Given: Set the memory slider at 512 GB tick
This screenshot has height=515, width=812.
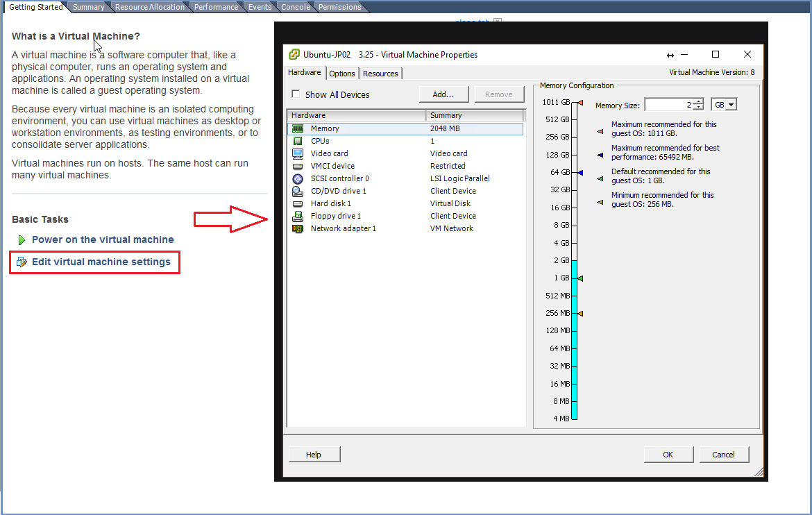Looking at the screenshot, I should pyautogui.click(x=575, y=119).
